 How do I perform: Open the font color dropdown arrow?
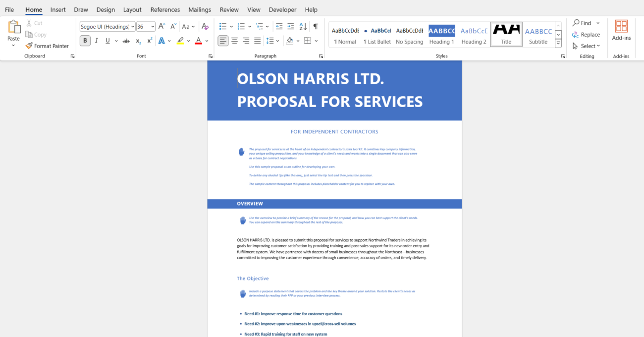click(207, 41)
